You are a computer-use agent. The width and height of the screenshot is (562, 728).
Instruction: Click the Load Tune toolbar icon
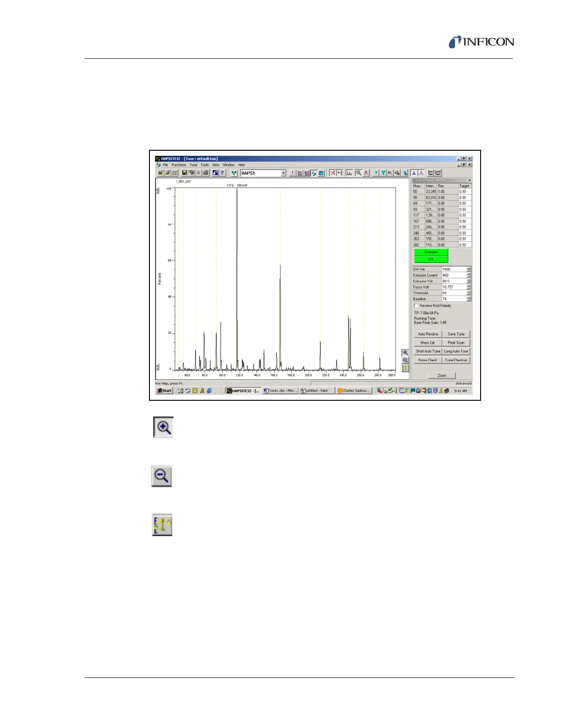[437, 173]
